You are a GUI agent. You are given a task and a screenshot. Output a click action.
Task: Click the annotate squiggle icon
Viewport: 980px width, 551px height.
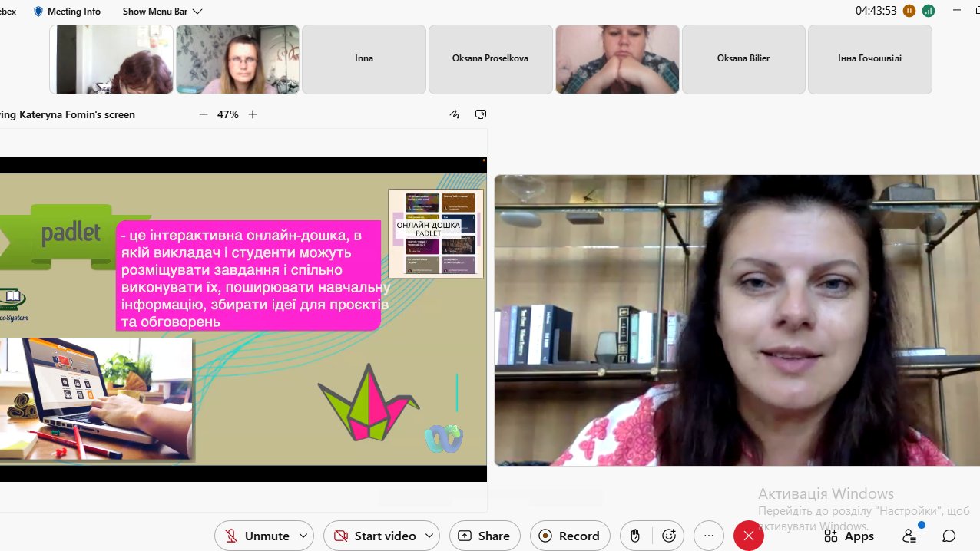tap(455, 114)
